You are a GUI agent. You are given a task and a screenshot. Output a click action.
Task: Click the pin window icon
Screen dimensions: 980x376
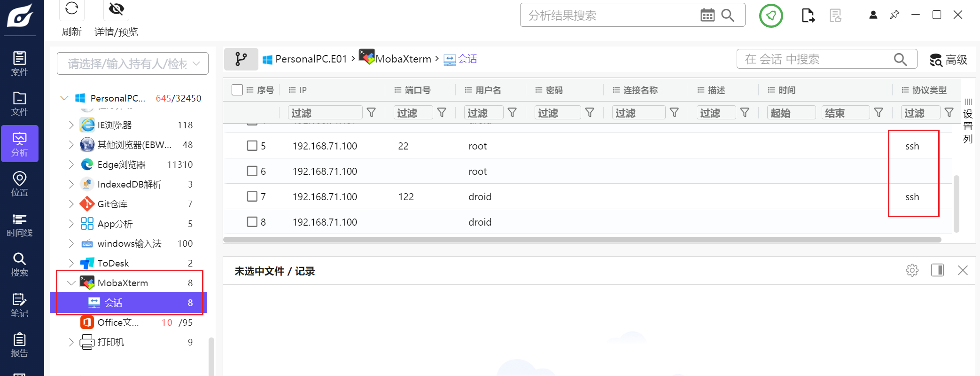(894, 15)
